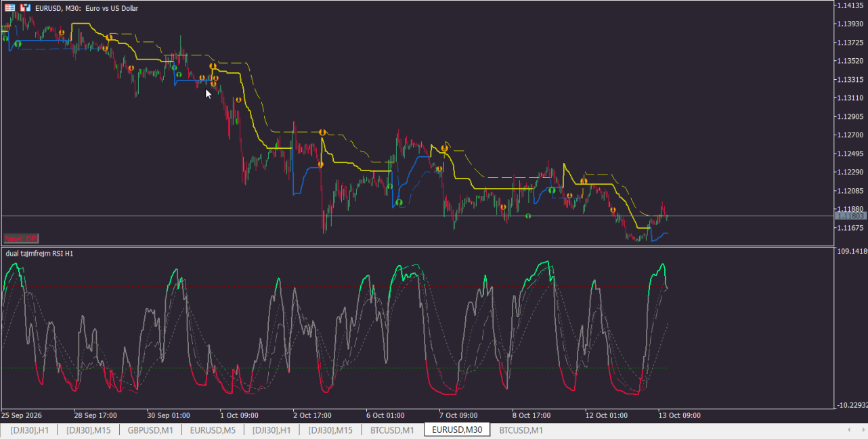Click the 1.13110 price scale value
Image resolution: width=868 pixels, height=439 pixels.
pos(851,98)
